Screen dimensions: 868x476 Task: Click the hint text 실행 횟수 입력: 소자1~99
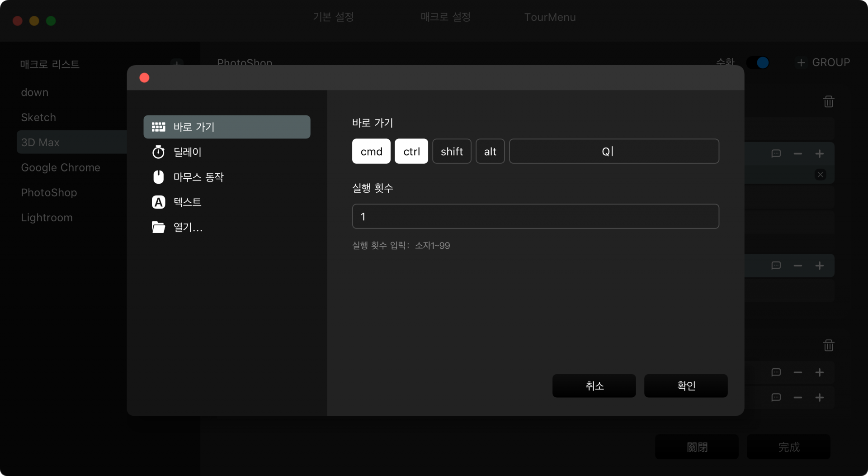401,246
